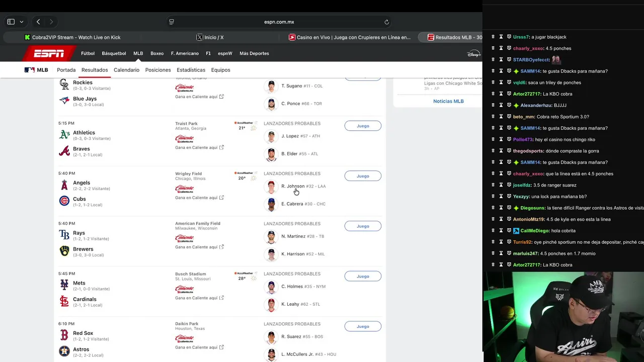The width and height of the screenshot is (644, 362).
Task: Toggle the Safari sidebar icon
Action: coord(11,22)
